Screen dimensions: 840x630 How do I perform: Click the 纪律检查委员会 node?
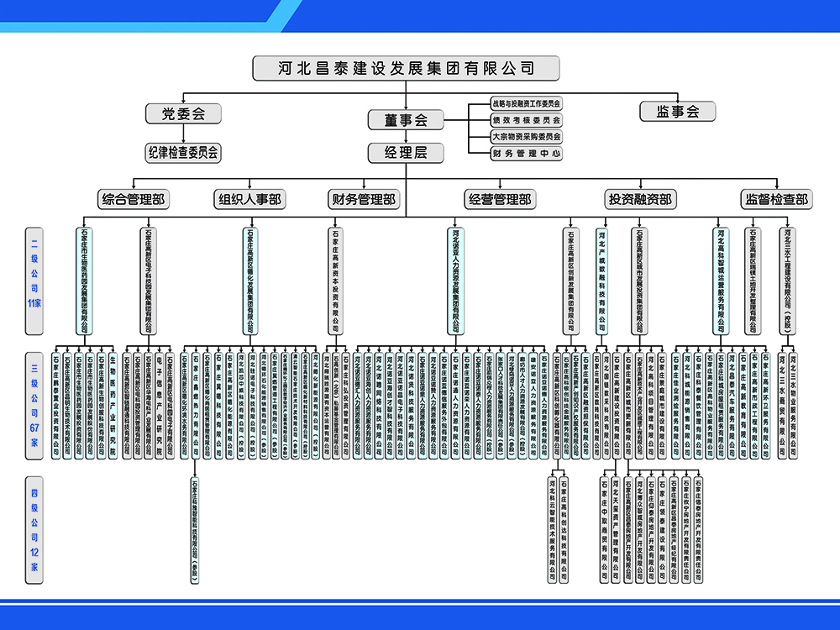click(x=182, y=152)
